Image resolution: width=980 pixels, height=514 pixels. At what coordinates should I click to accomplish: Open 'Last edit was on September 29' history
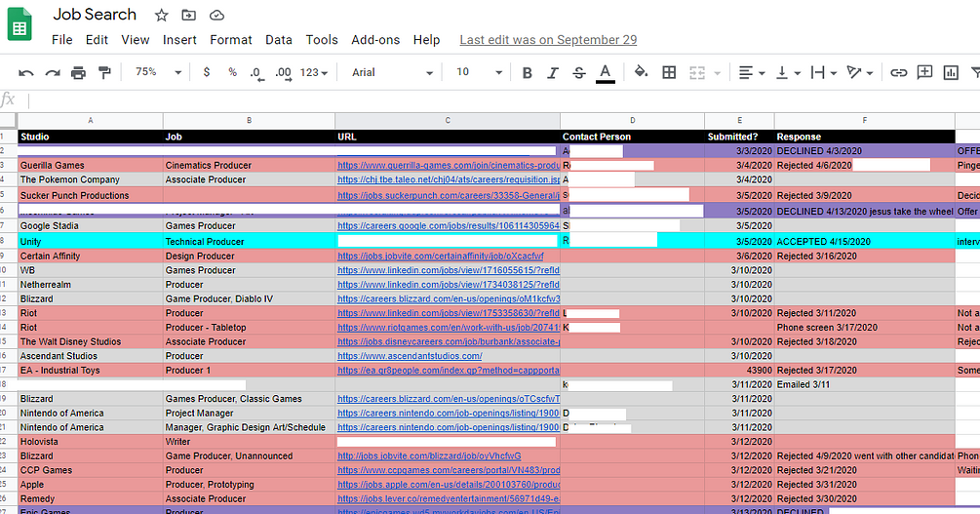(x=548, y=39)
